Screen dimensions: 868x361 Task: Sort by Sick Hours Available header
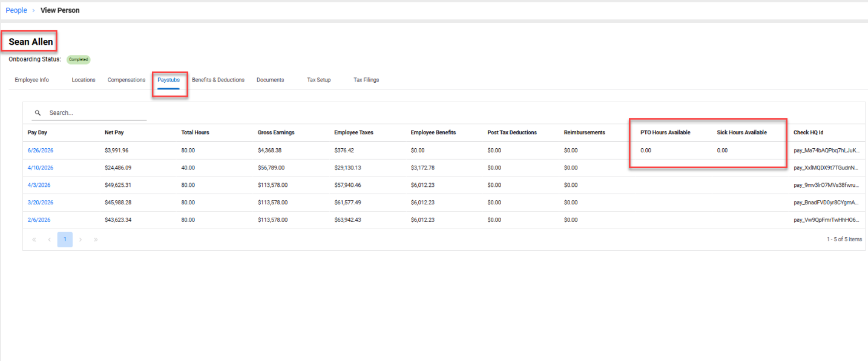pyautogui.click(x=742, y=132)
